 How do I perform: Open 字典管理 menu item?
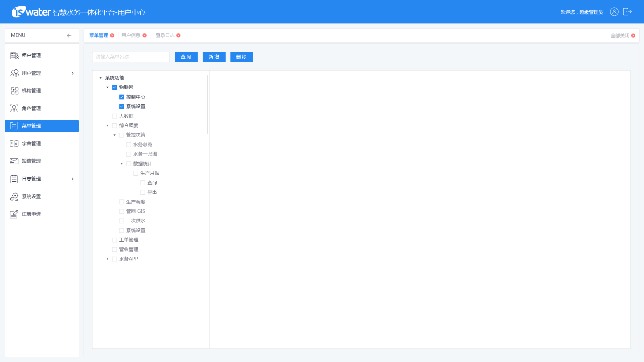click(42, 143)
